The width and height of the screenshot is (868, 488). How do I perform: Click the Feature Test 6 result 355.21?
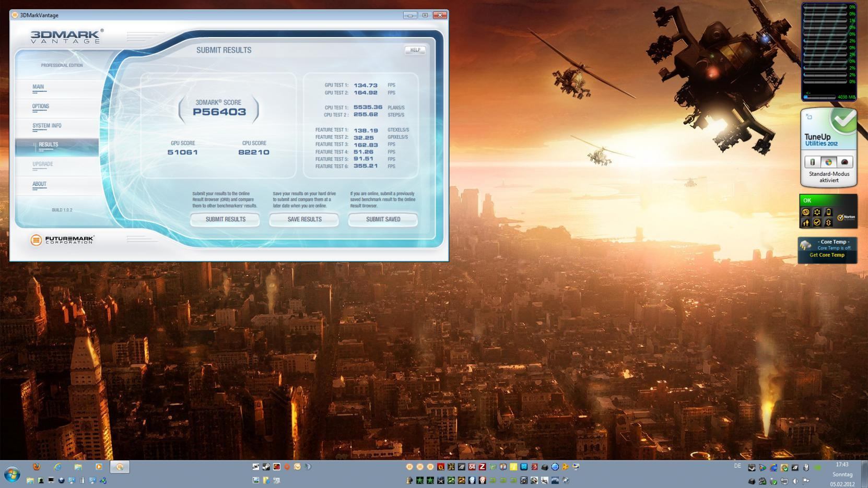tap(366, 166)
